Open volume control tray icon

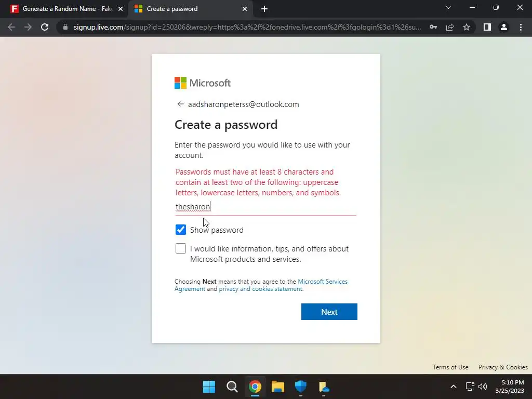point(483,387)
